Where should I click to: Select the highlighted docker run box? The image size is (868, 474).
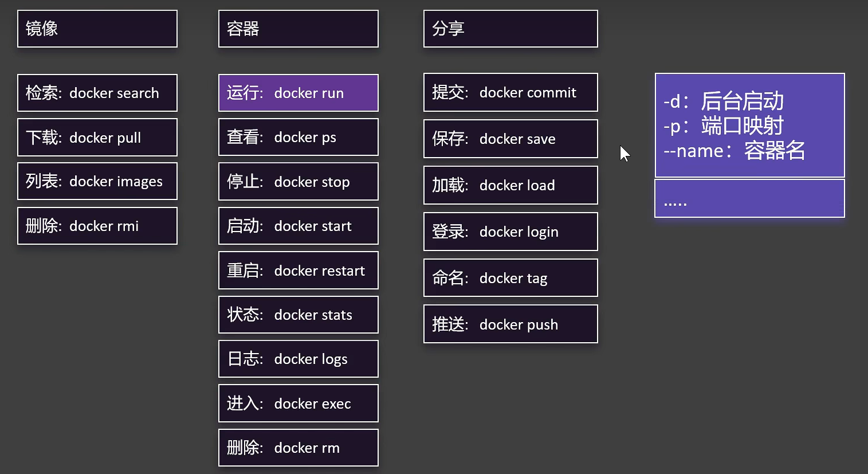click(298, 92)
